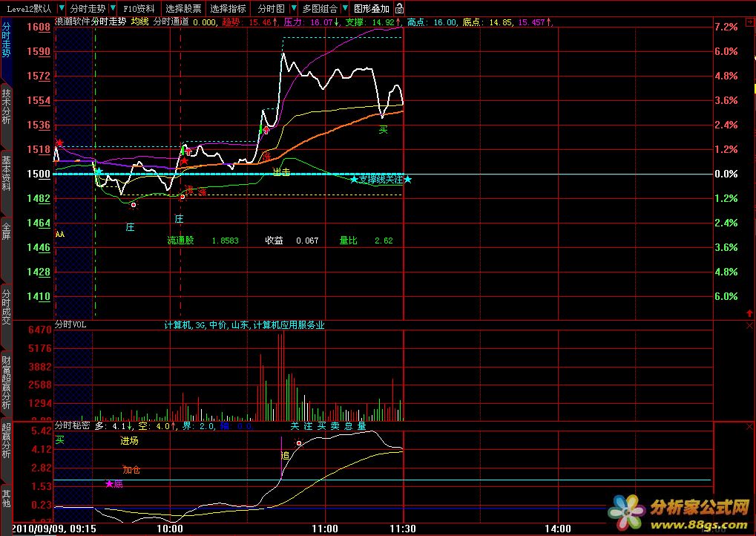Viewport: 756px width, 536px height.
Task: Click the 11:30 time axis label
Action: click(x=403, y=529)
